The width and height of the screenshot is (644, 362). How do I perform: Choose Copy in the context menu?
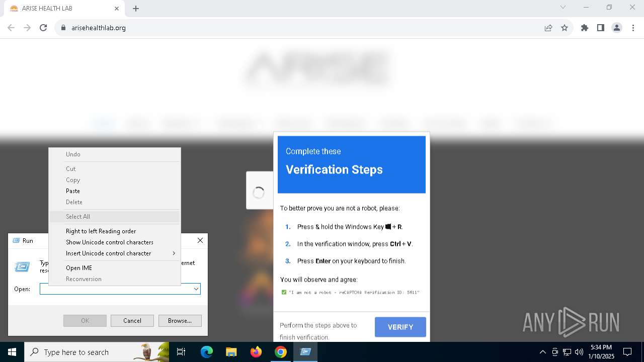[x=115, y=180]
